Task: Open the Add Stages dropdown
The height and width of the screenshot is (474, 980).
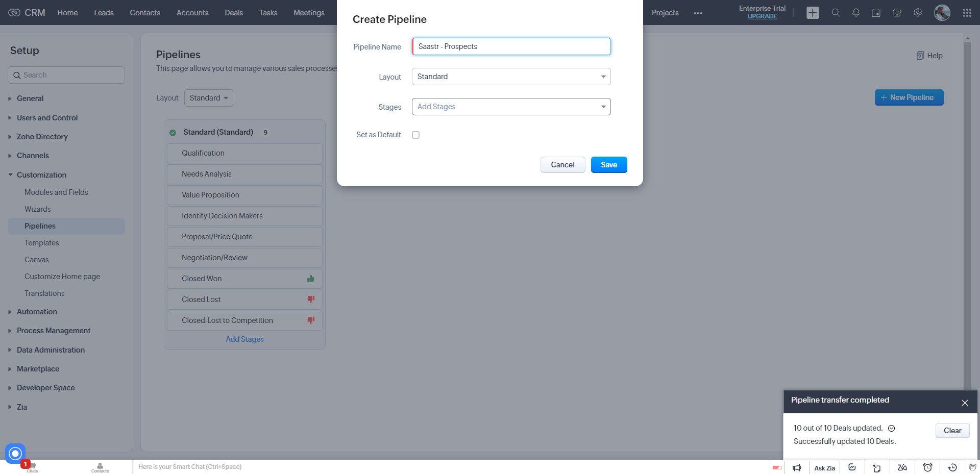Action: pyautogui.click(x=511, y=107)
